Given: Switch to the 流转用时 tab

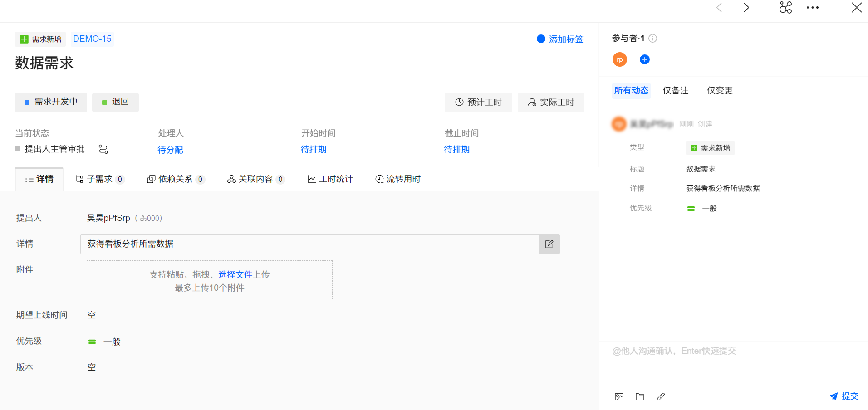Looking at the screenshot, I should pos(398,179).
